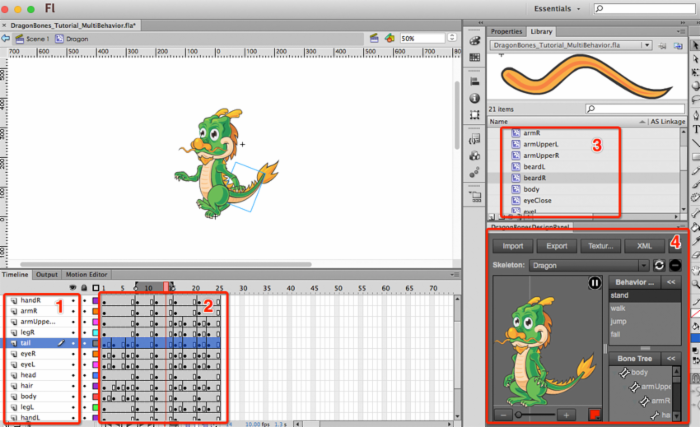Toggle visibility dot for tail layer
700x427 pixels.
(72, 343)
